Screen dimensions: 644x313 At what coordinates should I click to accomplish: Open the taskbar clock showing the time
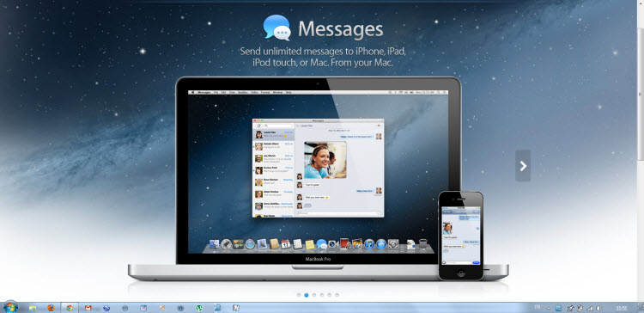622,308
